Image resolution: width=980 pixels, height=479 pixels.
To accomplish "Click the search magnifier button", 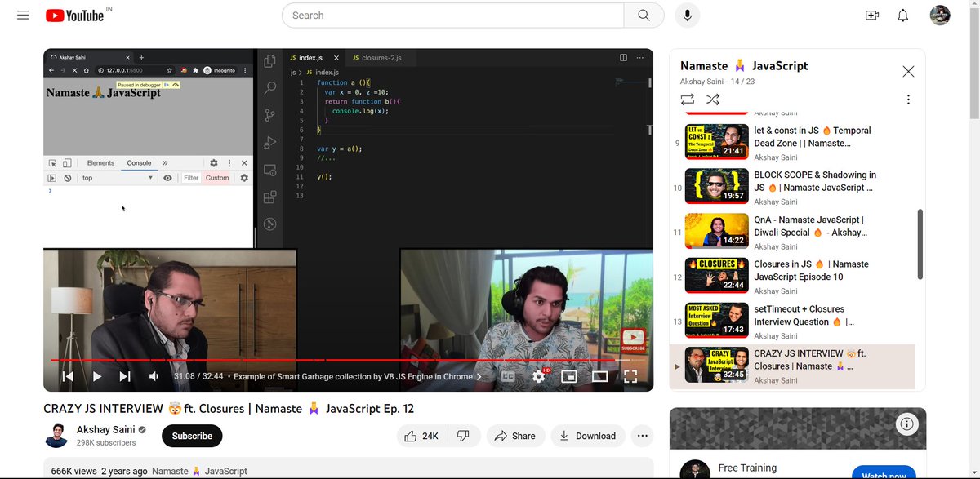I will 644,16.
